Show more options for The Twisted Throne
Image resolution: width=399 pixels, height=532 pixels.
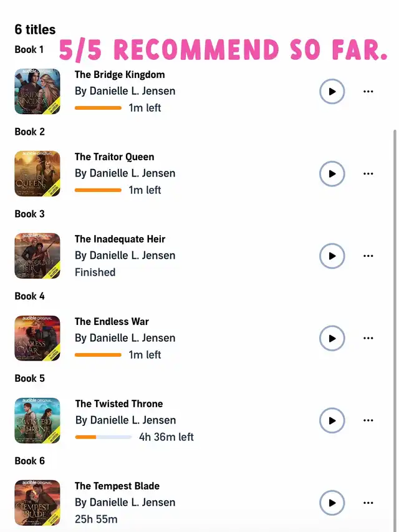tap(368, 420)
